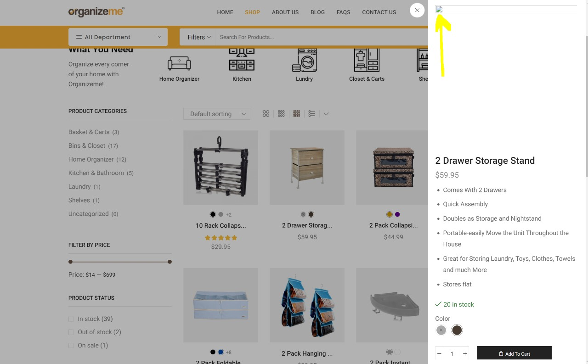Open 10 Rack Collaps... product title

[220, 225]
